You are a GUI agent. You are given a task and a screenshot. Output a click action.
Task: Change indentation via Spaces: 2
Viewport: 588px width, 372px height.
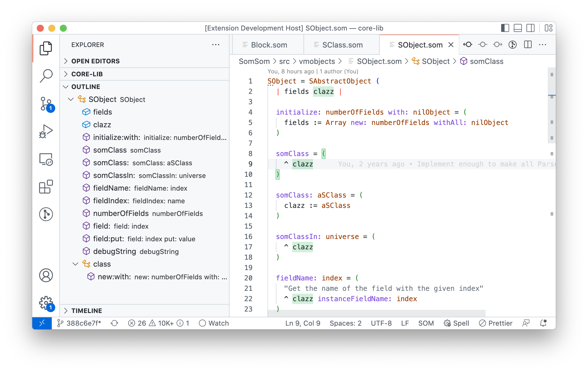click(345, 323)
